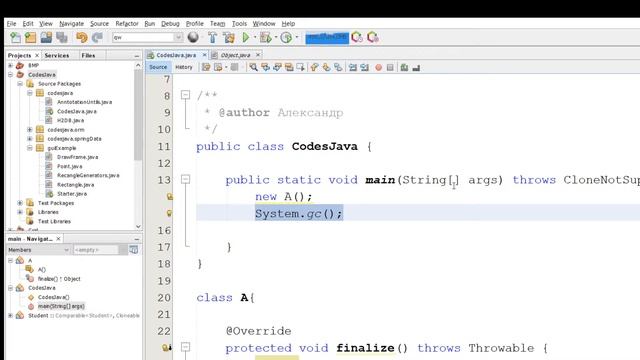The image size is (640, 360).
Task: Select the History editor view button
Action: [x=184, y=67]
